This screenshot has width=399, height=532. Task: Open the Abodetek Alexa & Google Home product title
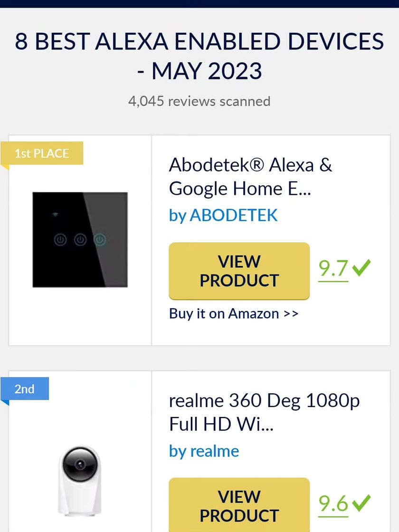[x=250, y=177]
